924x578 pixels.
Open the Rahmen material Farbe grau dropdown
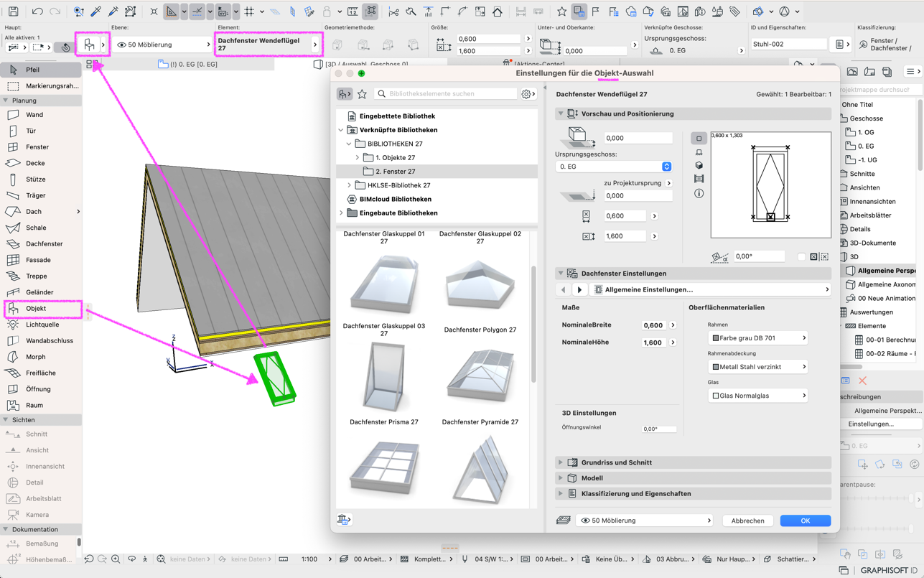[758, 338]
